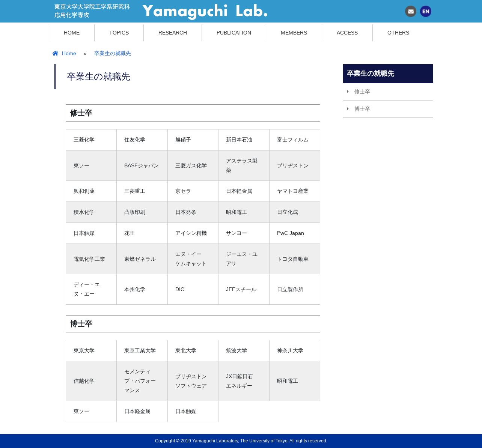Click the 東京大学大学院工学系研究科 header text
The image size is (482, 448).
[x=92, y=7]
